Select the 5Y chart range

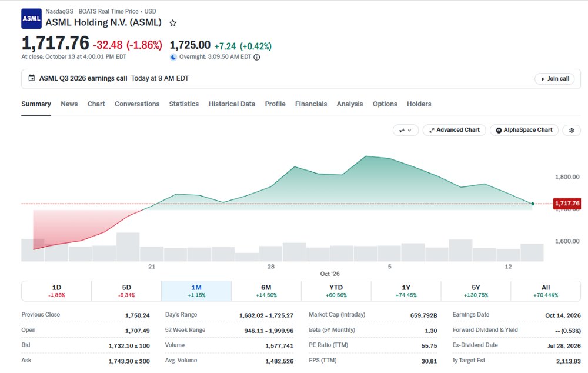[476, 291]
